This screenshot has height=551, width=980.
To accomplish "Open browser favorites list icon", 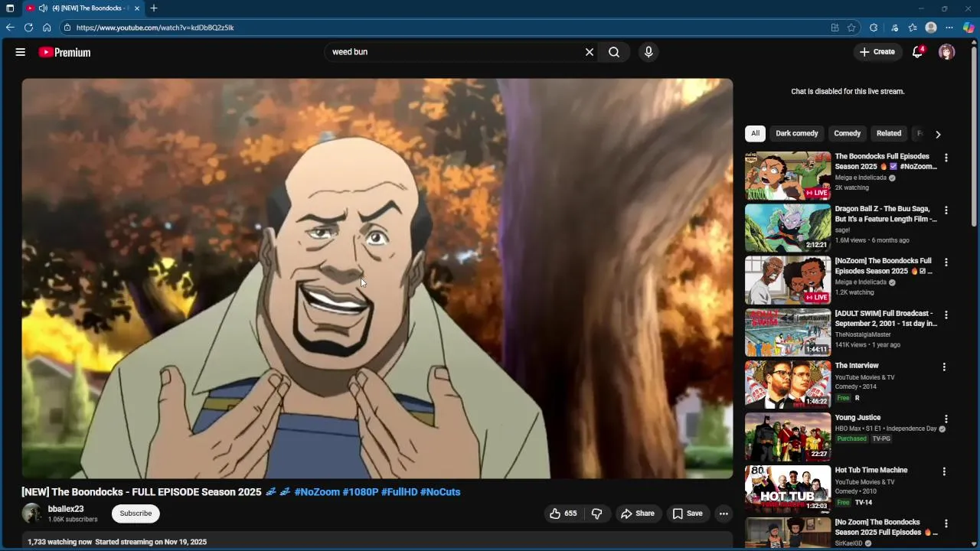I will pos(913,28).
